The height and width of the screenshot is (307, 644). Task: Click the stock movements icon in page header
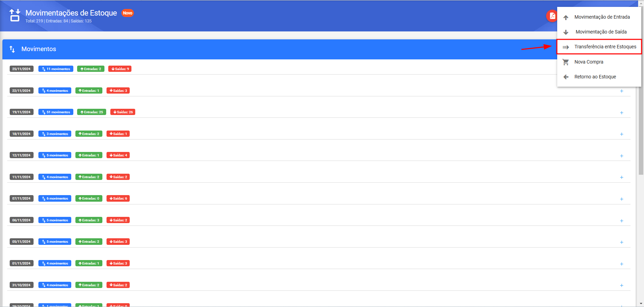coord(15,15)
